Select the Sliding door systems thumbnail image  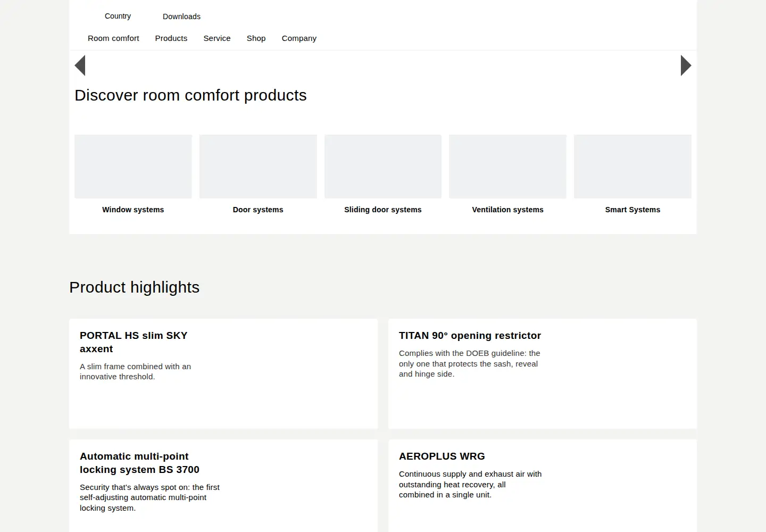383,167
